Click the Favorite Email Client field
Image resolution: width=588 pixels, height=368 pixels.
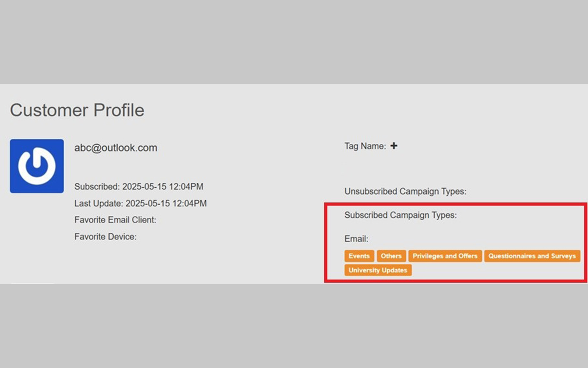(x=115, y=220)
